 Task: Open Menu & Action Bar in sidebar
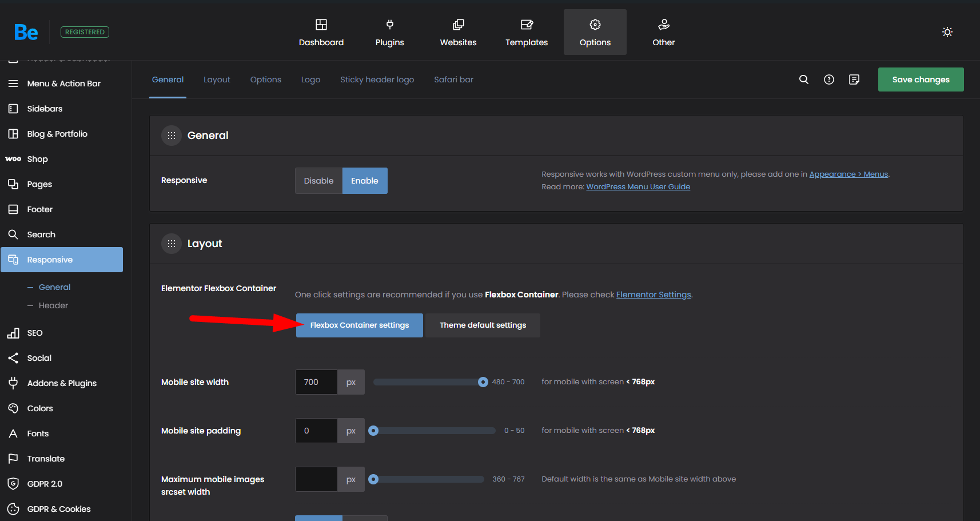point(62,83)
